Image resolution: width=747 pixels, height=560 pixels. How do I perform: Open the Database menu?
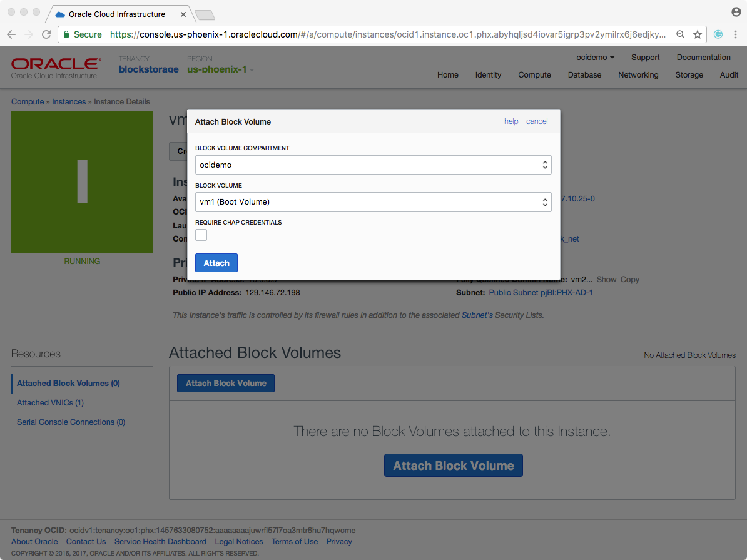584,75
